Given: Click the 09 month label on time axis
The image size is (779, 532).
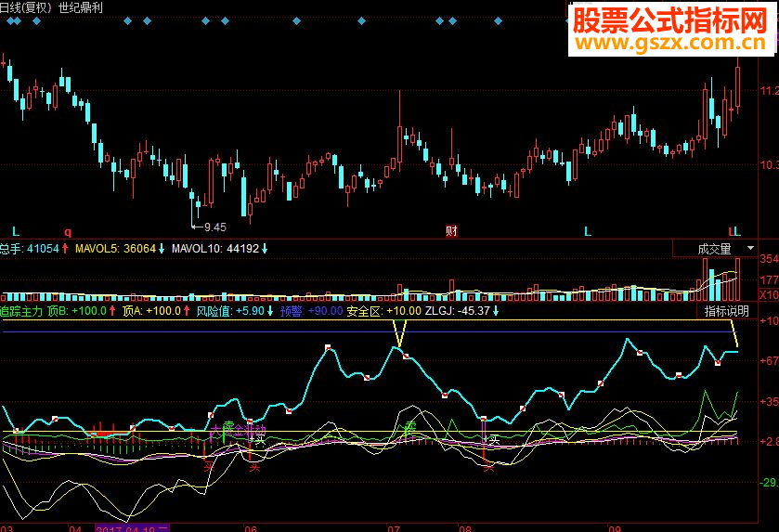Looking at the screenshot, I should pos(615,528).
